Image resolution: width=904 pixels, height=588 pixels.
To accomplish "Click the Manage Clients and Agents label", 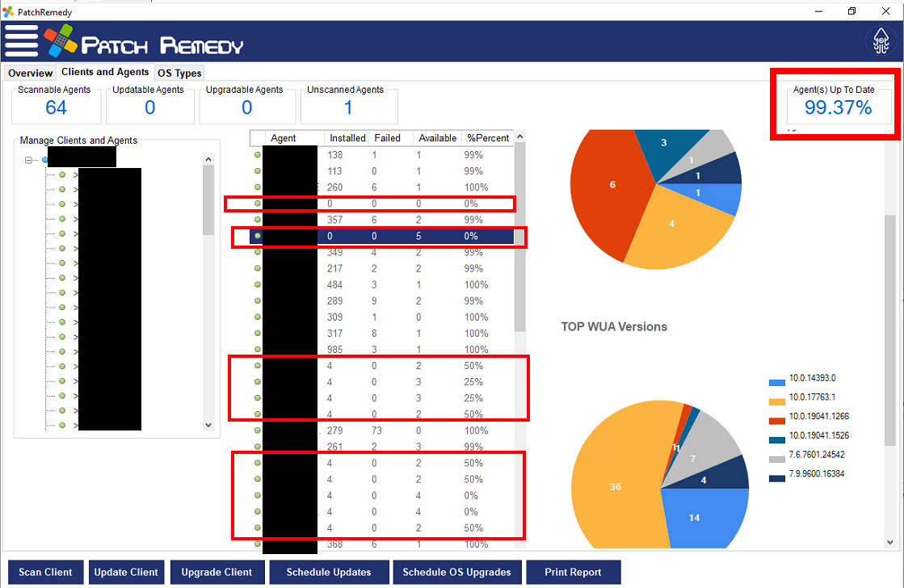I will tap(78, 140).
